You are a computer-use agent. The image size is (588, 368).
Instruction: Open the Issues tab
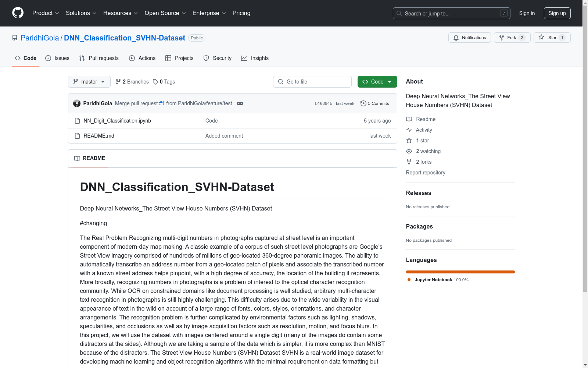(57, 58)
